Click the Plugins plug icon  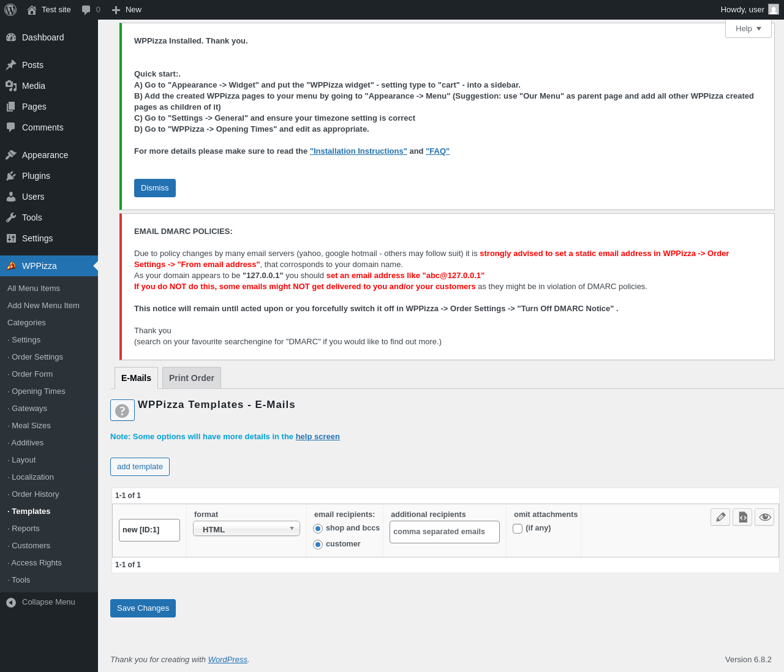coord(11,176)
